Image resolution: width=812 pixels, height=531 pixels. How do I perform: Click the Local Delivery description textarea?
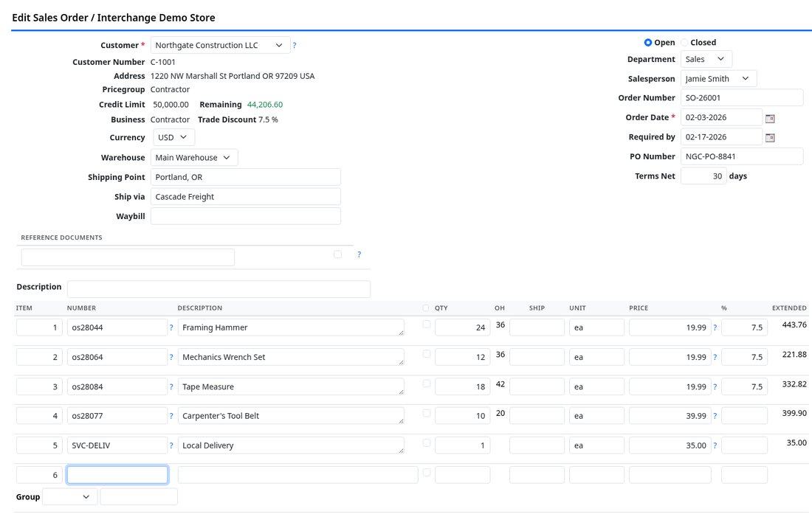291,445
